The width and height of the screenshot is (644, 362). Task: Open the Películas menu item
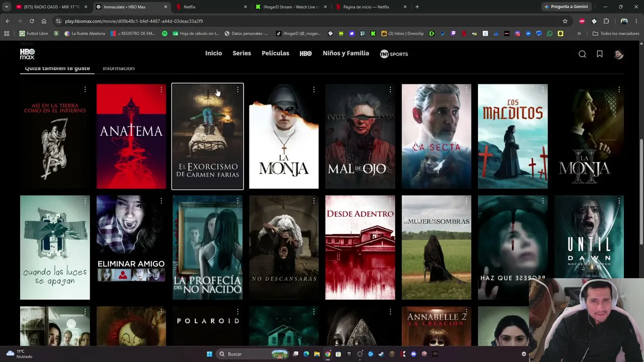275,53
